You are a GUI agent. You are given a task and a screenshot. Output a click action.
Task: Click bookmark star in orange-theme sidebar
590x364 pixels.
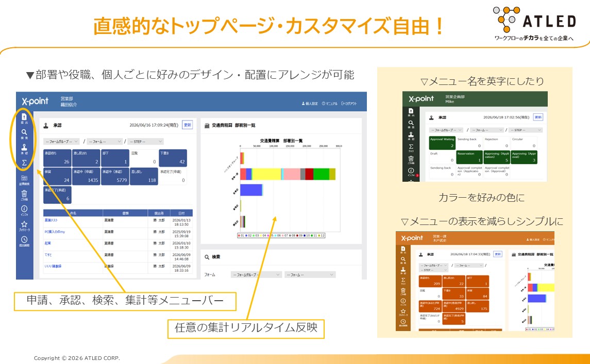pyautogui.click(x=403, y=312)
